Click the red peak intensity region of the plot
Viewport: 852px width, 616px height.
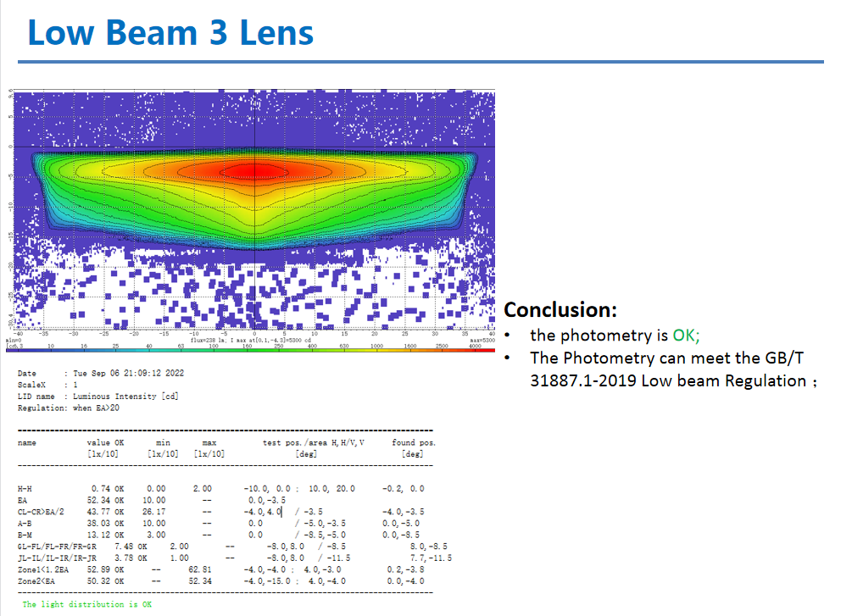coord(254,170)
